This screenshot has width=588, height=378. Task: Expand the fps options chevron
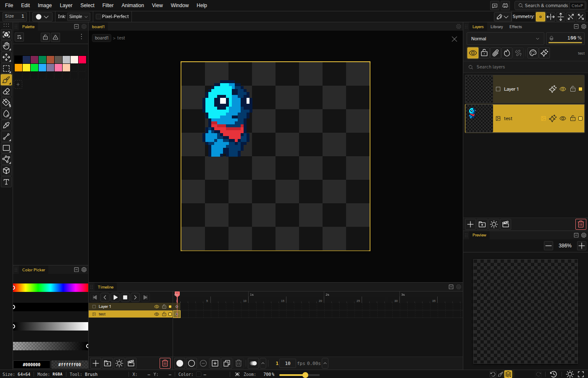point(325,363)
